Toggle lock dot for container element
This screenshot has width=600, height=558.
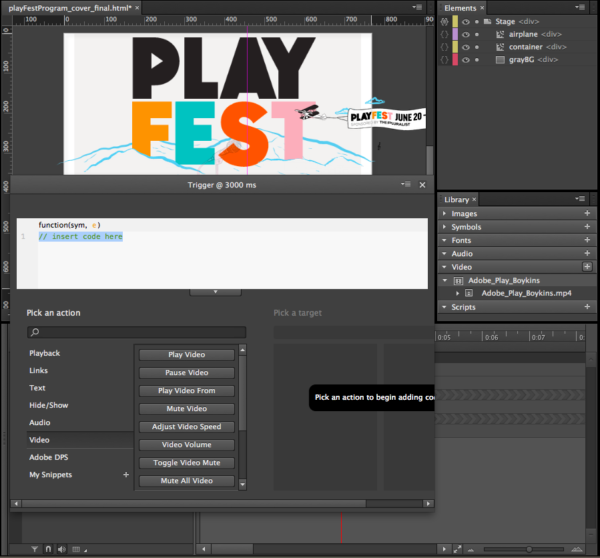point(477,47)
